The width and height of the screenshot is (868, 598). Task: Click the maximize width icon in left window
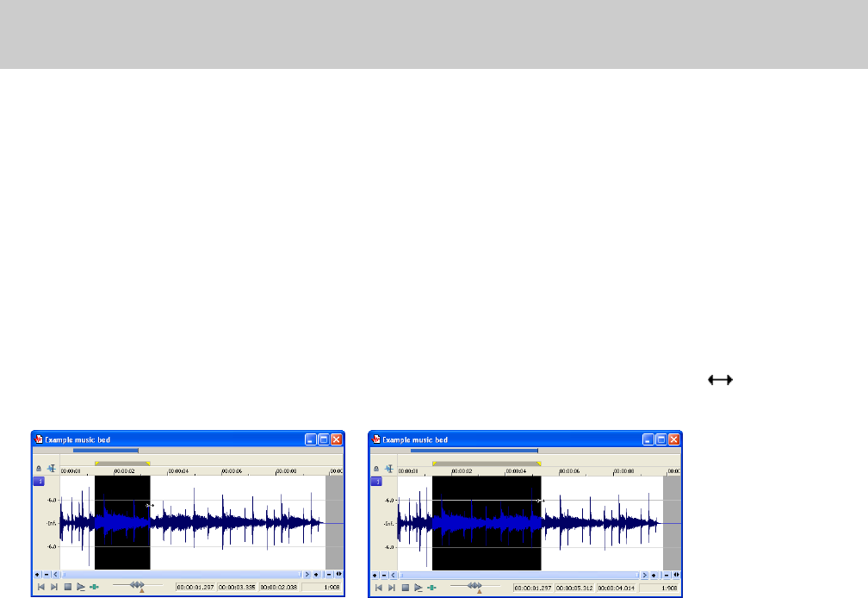[338, 574]
